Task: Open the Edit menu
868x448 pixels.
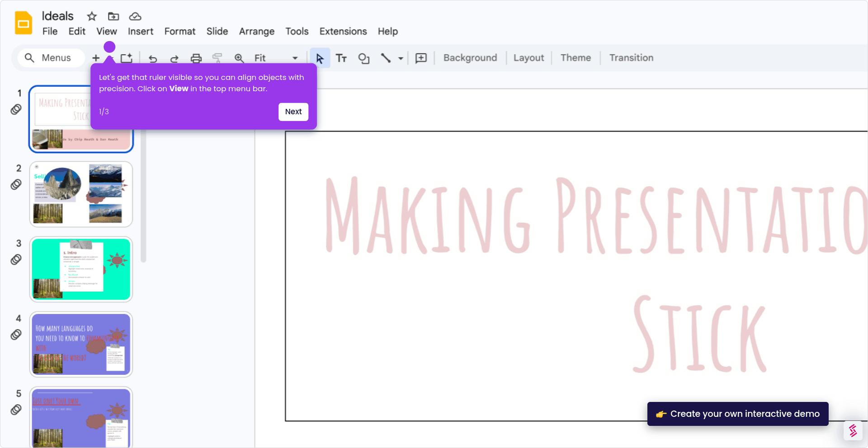Action: [x=77, y=31]
